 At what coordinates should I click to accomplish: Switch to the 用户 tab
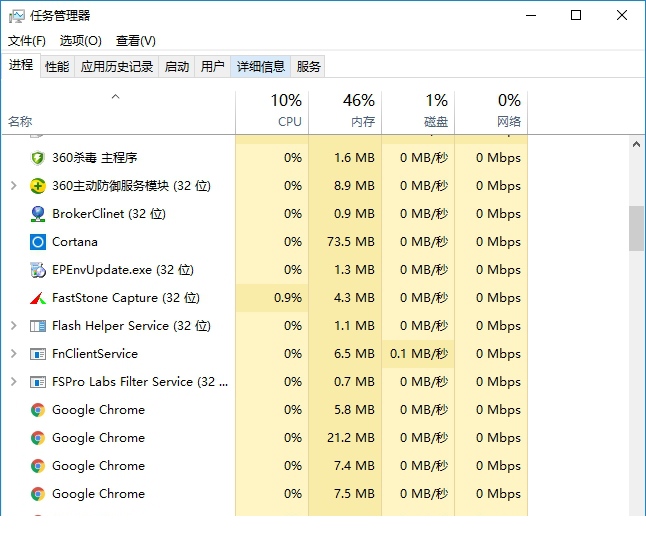pos(213,66)
